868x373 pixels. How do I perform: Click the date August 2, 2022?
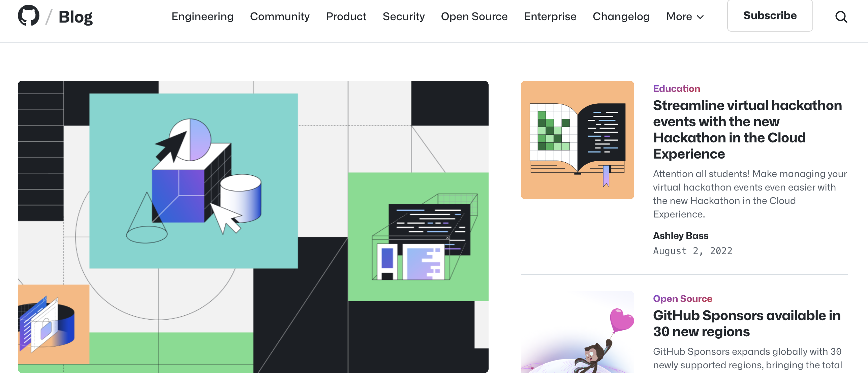[x=692, y=251]
